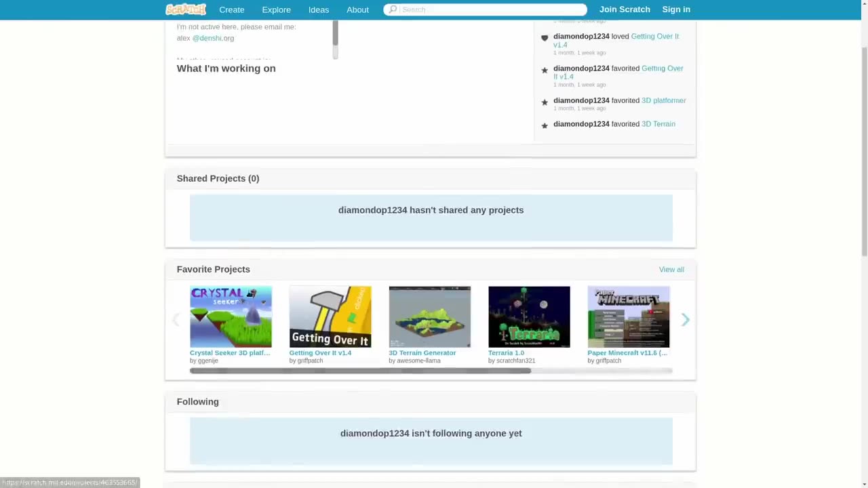The height and width of the screenshot is (488, 868).
Task: Open Terraria project thumbnail
Action: pos(529,317)
